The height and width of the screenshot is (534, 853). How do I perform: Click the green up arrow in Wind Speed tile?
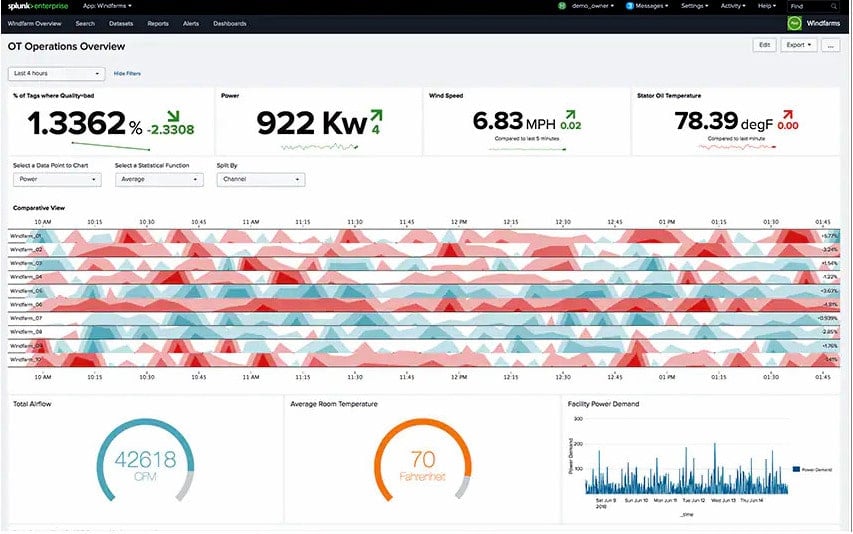point(570,114)
